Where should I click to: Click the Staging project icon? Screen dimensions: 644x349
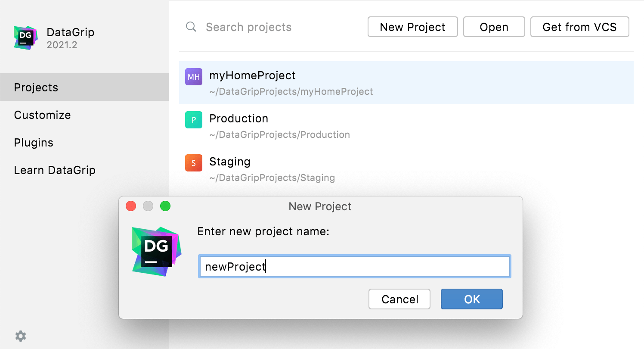[x=193, y=162]
